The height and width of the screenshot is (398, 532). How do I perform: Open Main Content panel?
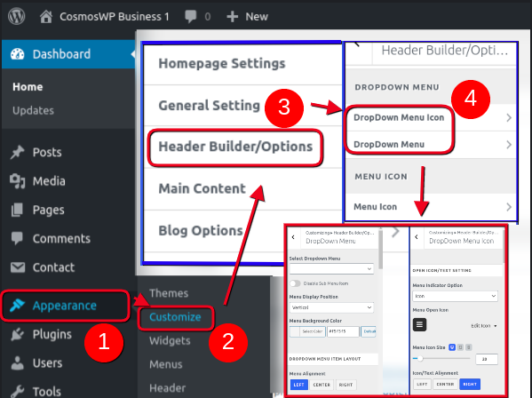click(x=242, y=188)
